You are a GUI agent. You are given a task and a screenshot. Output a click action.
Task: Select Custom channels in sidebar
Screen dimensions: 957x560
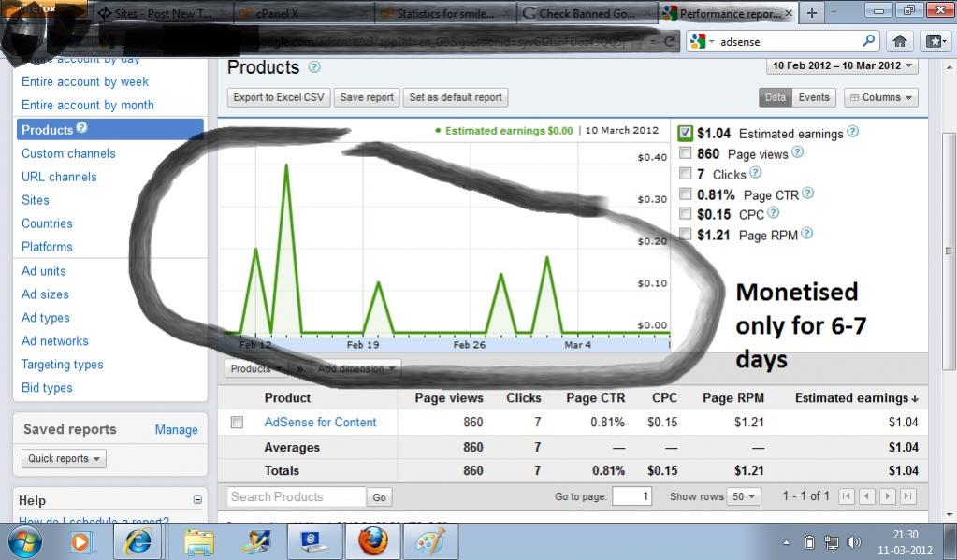(68, 153)
